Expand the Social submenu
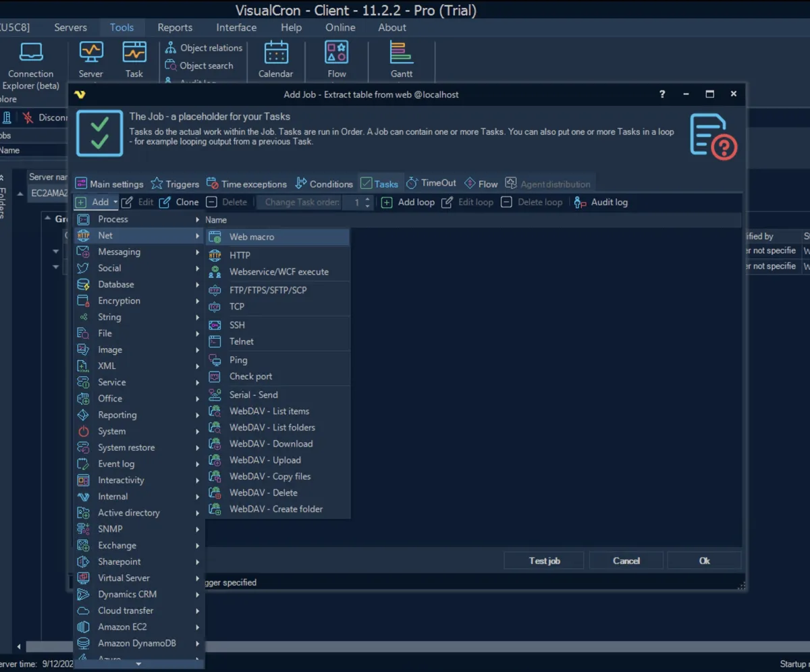The image size is (810, 672). point(139,268)
